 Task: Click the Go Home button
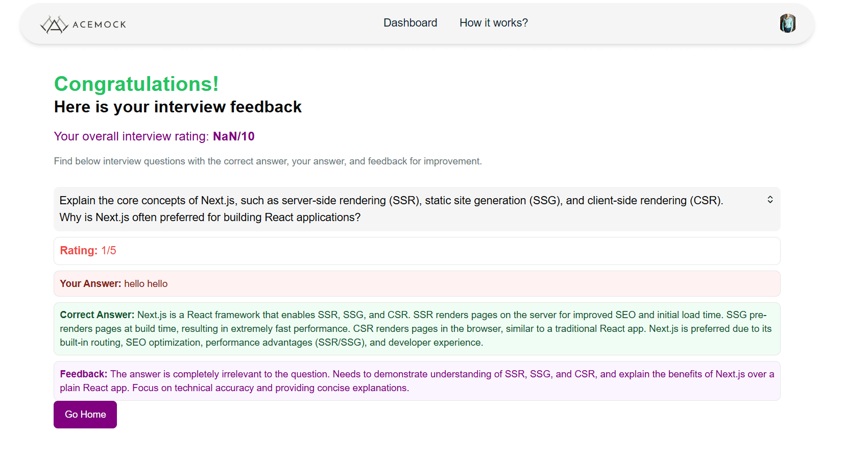(x=85, y=414)
